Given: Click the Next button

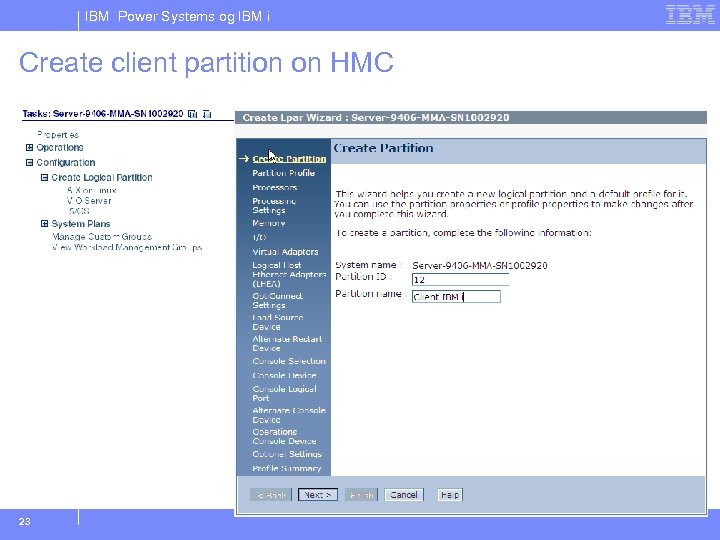Looking at the screenshot, I should coord(318,495).
